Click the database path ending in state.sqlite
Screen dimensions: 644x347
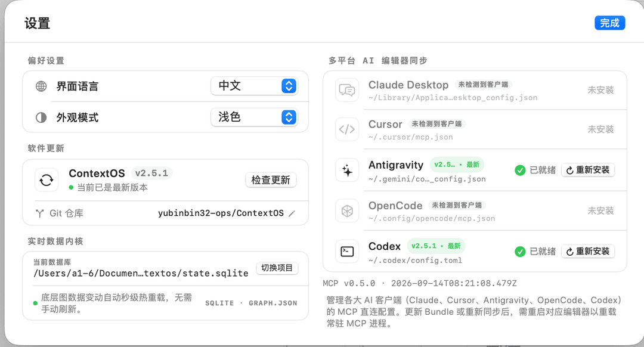[141, 274]
